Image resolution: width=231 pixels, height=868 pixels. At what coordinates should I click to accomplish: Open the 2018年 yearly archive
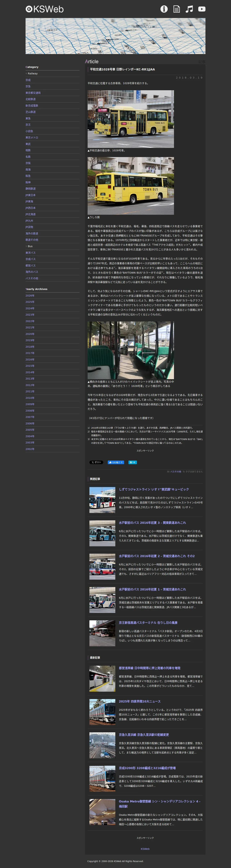click(x=30, y=347)
